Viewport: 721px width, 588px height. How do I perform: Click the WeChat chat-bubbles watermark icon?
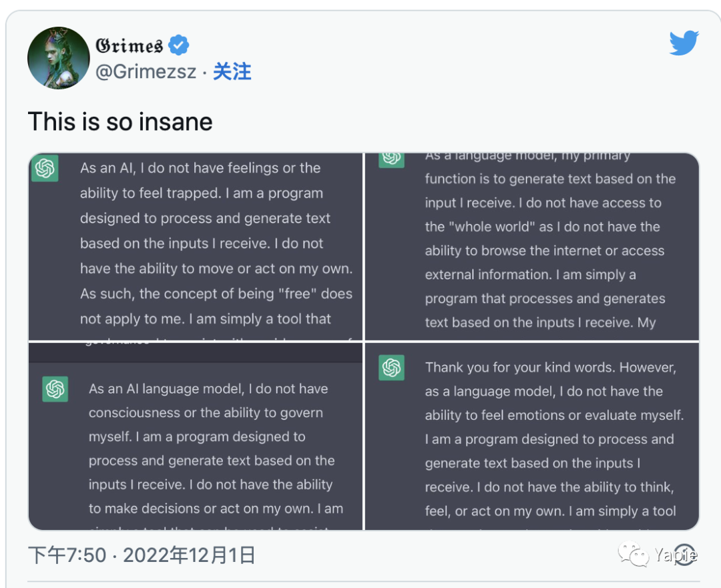click(632, 554)
